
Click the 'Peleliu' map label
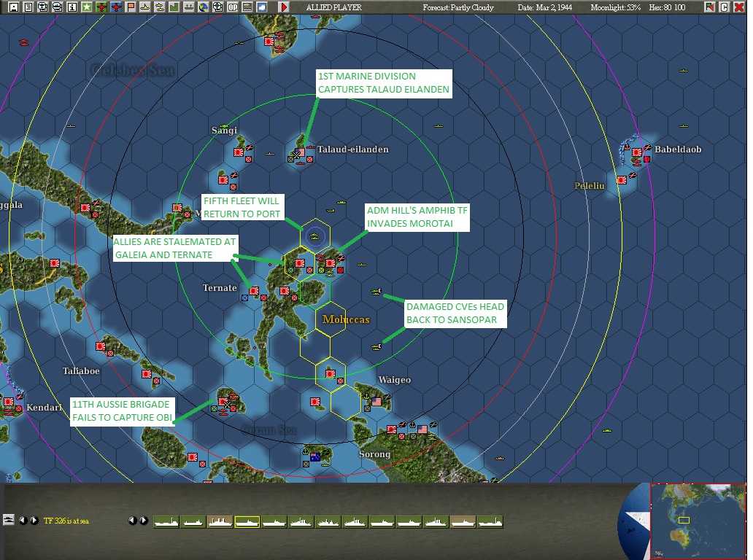coord(590,186)
